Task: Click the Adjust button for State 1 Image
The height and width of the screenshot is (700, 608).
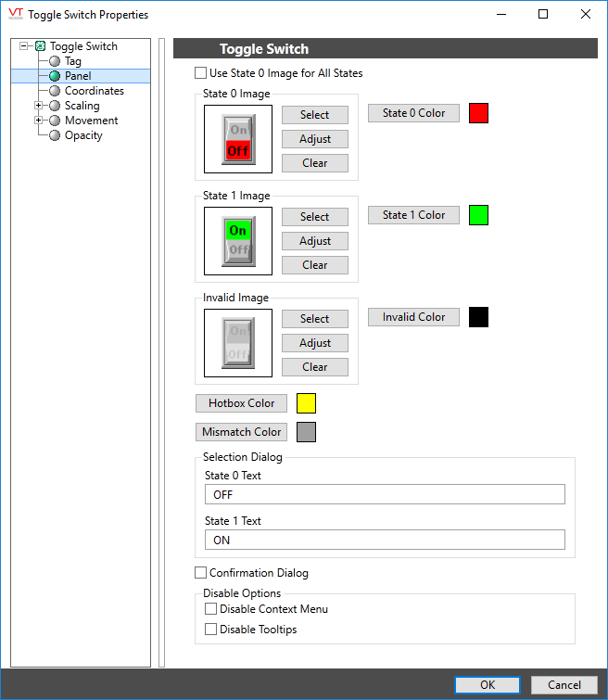Action: (315, 241)
